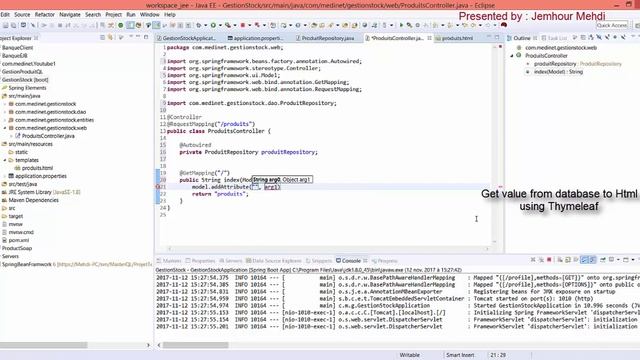The width and height of the screenshot is (640, 360).
Task: Click the green Spring Boot dashboard icon
Action: [x=120, y=25]
